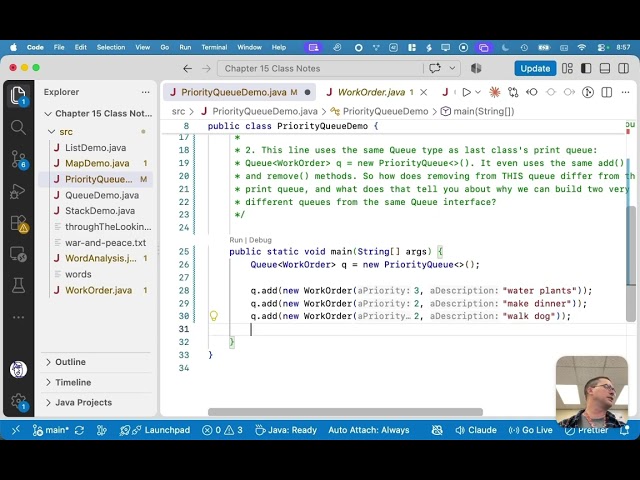
Task: Go forward using the navigation arrow
Action: point(206,69)
